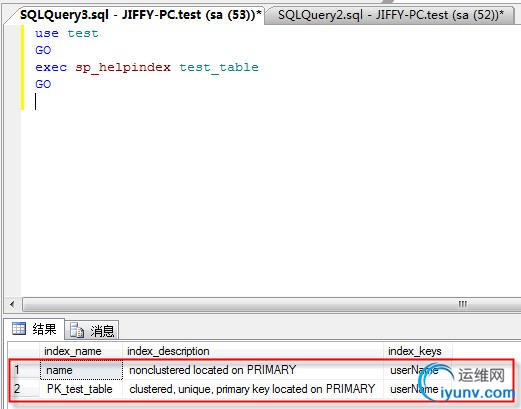Click the sp_helpindex procedure name in editor
521x409 pixels.
coord(123,68)
